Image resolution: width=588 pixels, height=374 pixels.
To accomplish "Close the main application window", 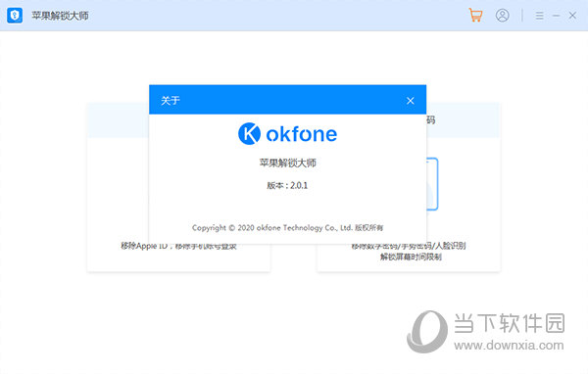I will [x=572, y=16].
